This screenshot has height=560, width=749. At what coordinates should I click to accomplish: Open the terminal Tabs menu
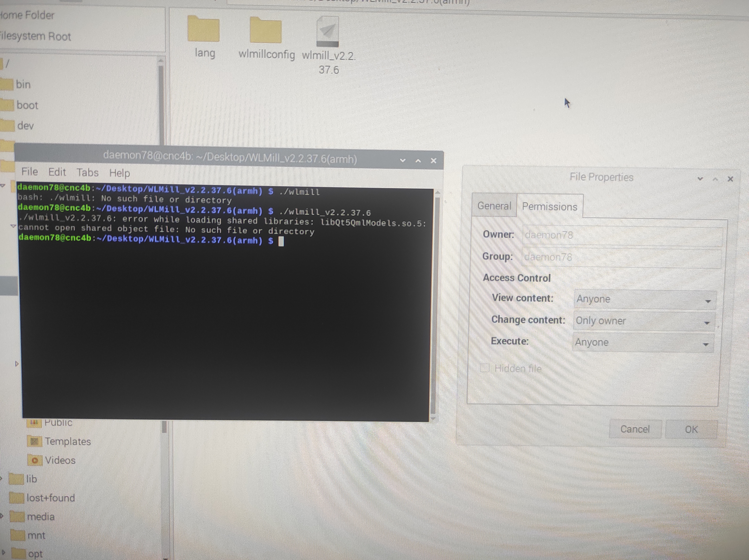87,173
